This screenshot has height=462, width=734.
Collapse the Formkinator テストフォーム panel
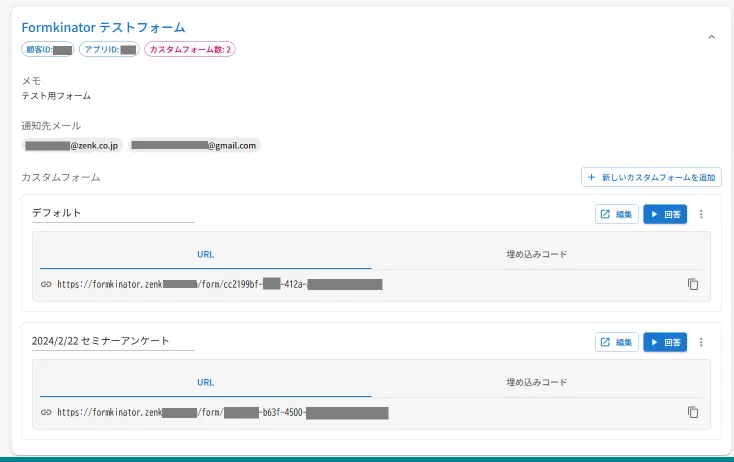point(711,37)
